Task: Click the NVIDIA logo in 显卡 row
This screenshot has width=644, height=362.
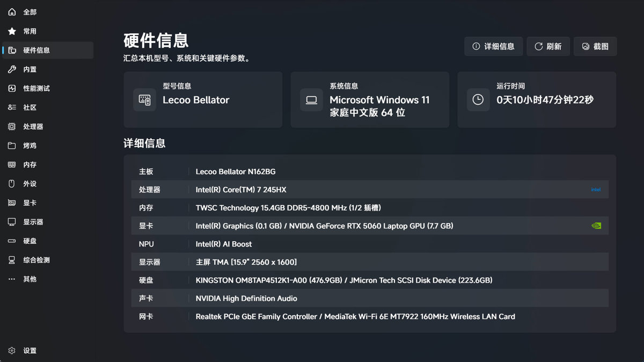Action: [x=596, y=226]
